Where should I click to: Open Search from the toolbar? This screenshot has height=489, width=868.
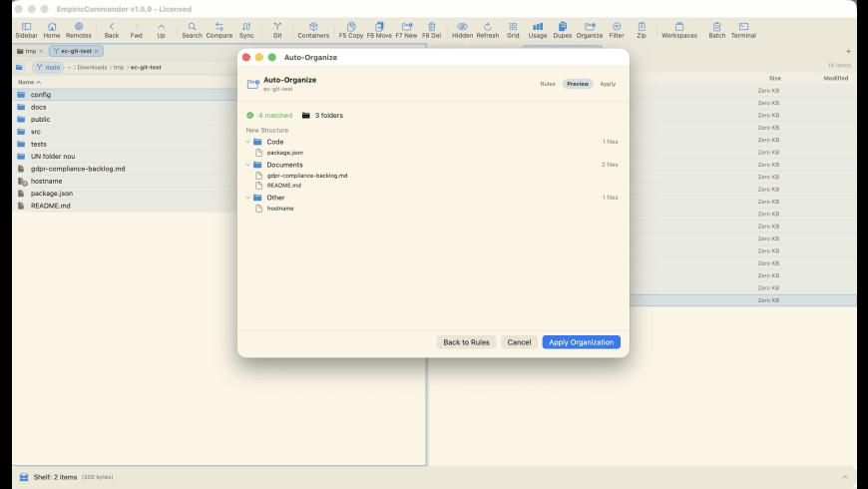point(193,31)
